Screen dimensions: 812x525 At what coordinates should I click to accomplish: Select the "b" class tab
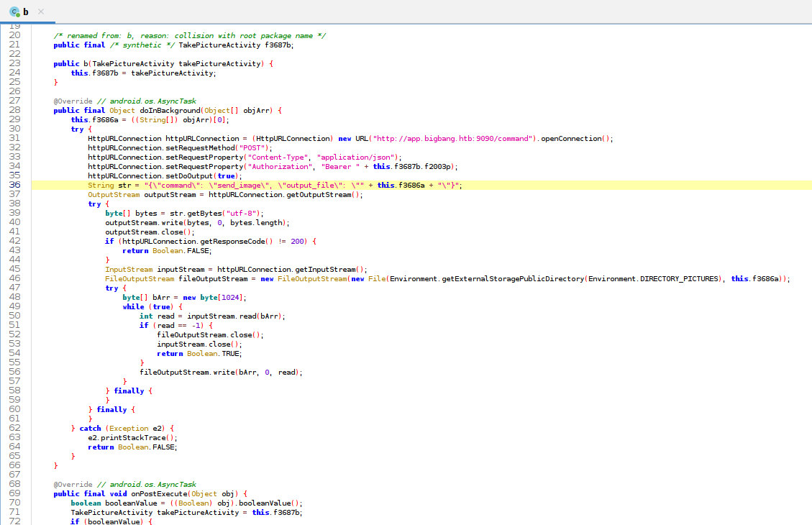click(26, 12)
